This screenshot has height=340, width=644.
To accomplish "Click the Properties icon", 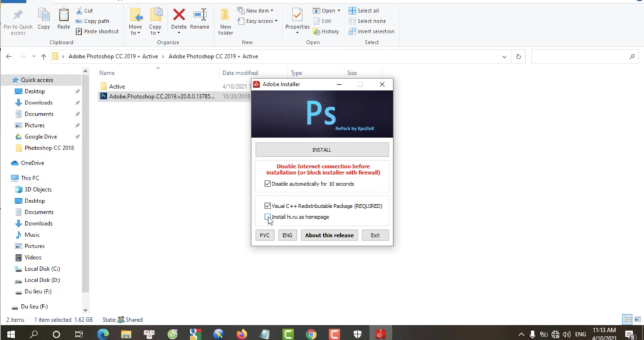I will 297,15.
